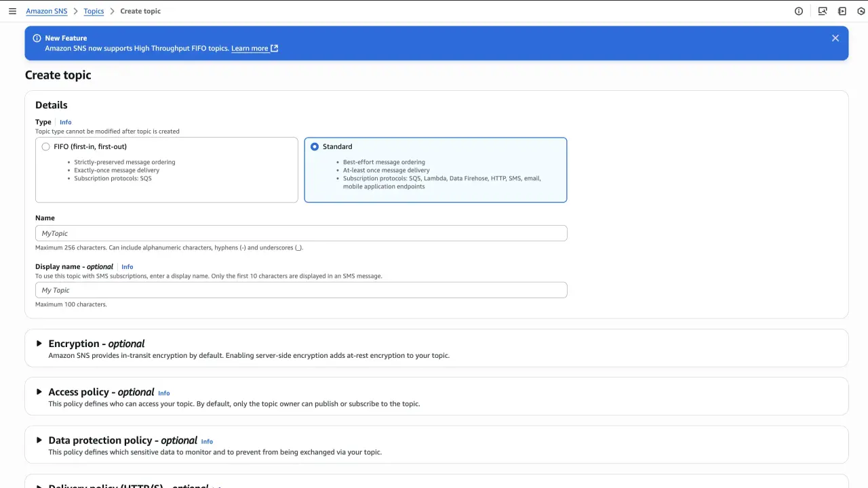Open the Info link beside Display name

coord(127,267)
